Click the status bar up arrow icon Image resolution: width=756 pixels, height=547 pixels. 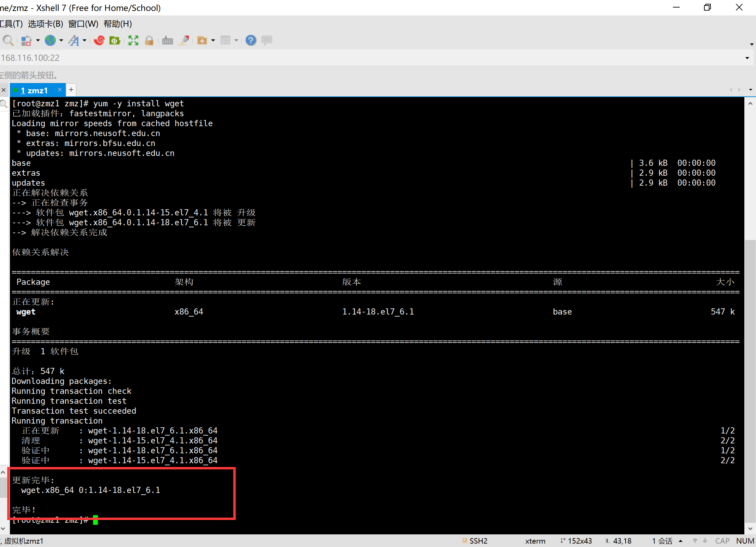click(x=695, y=541)
